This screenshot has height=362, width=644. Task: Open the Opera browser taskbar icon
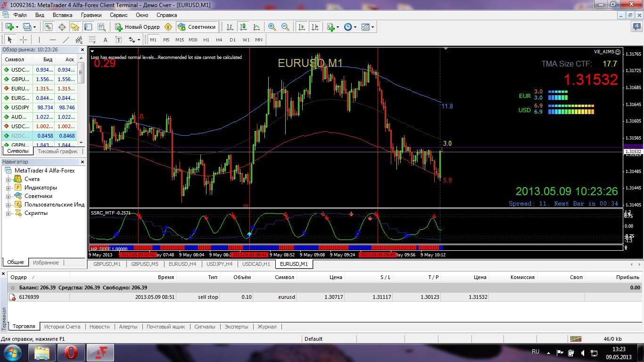pyautogui.click(x=71, y=353)
